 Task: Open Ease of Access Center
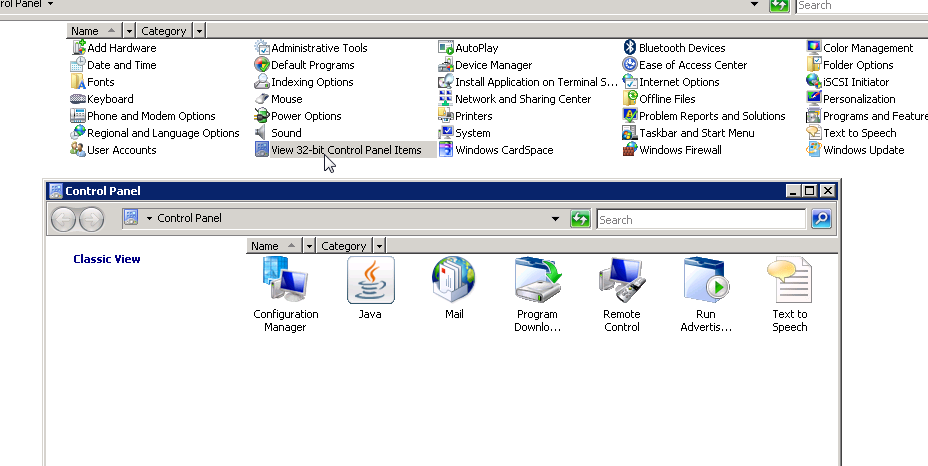[x=685, y=65]
